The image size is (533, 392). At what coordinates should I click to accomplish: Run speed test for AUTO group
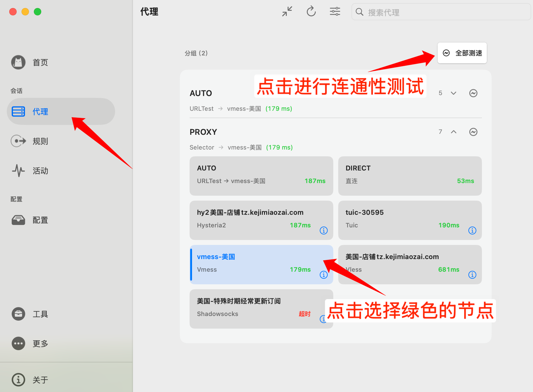click(x=473, y=93)
